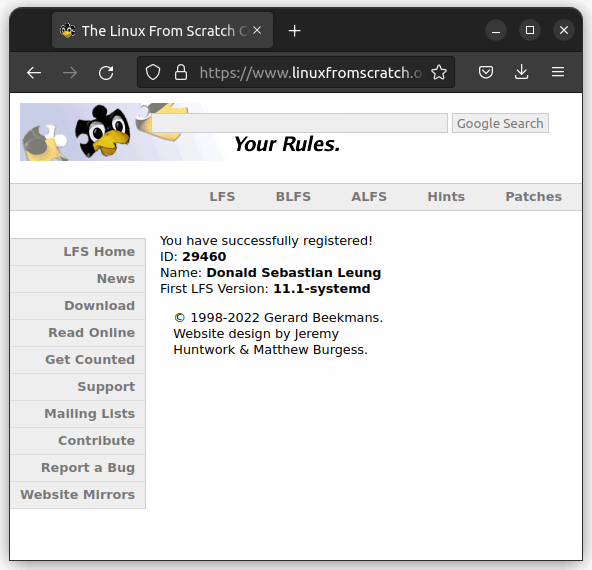
Task: Open Mailing Lists sidebar link
Action: click(78, 414)
